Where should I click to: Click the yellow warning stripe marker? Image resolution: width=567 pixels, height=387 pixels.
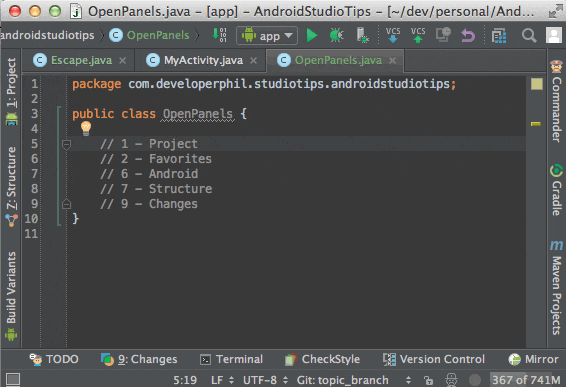[536, 124]
